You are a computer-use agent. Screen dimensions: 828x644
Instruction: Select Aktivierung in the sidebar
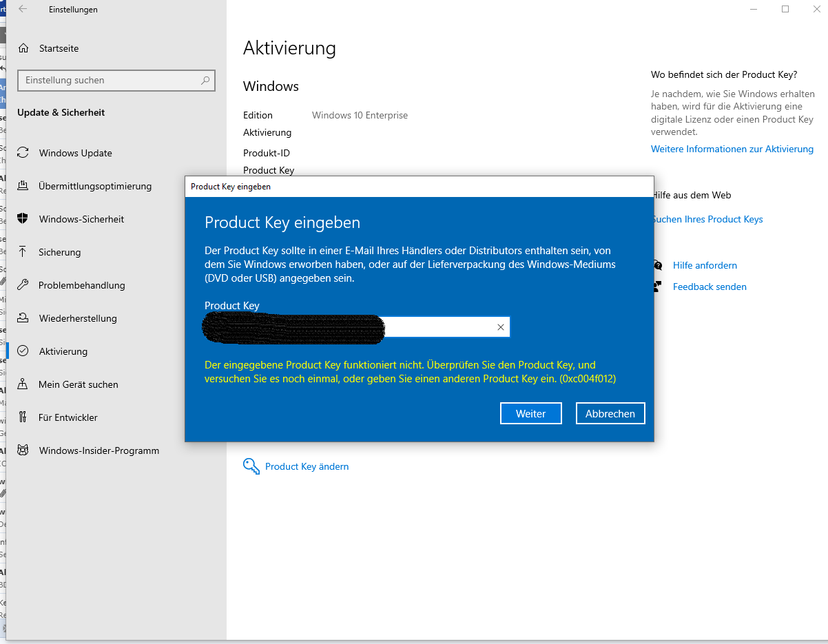point(63,351)
